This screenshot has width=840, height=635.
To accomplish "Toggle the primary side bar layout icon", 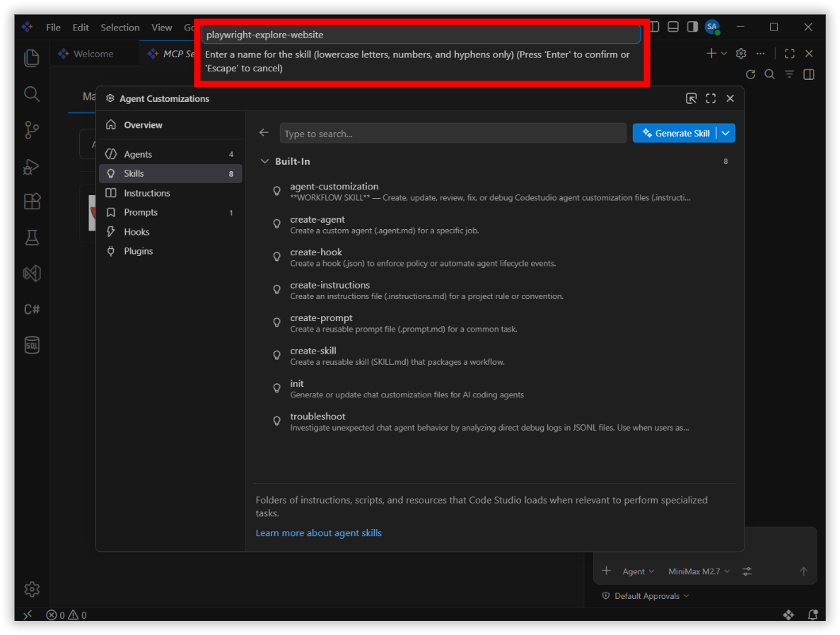I will click(x=655, y=27).
